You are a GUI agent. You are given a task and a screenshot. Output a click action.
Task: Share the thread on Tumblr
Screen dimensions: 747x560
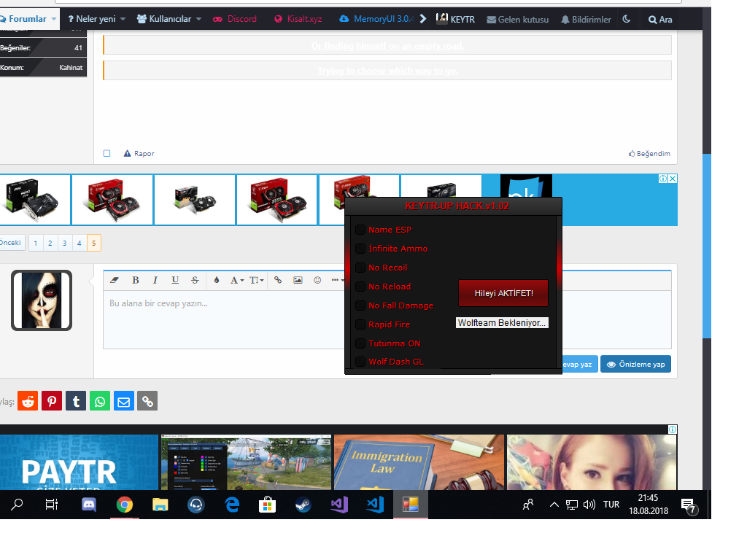pyautogui.click(x=76, y=401)
